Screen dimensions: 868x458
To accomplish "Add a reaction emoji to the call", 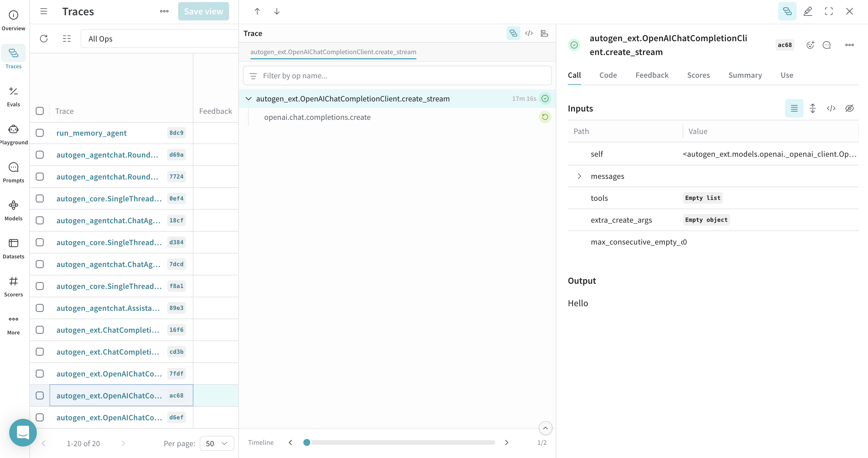I will point(810,45).
